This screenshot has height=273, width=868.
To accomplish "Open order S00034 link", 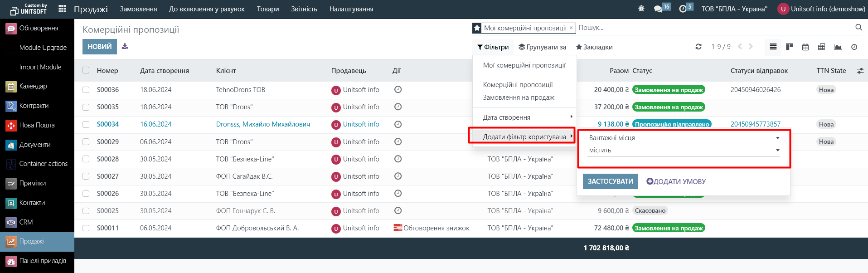I will pos(108,124).
